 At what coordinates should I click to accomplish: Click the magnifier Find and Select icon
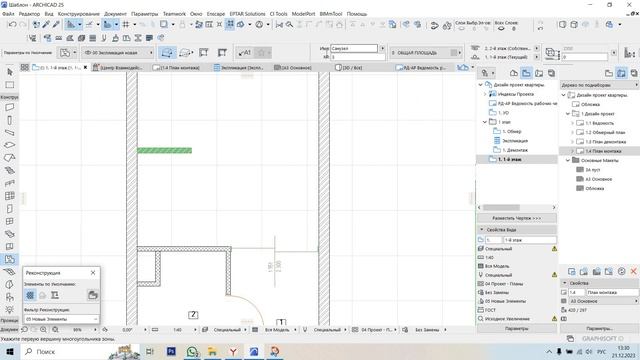click(x=289, y=25)
